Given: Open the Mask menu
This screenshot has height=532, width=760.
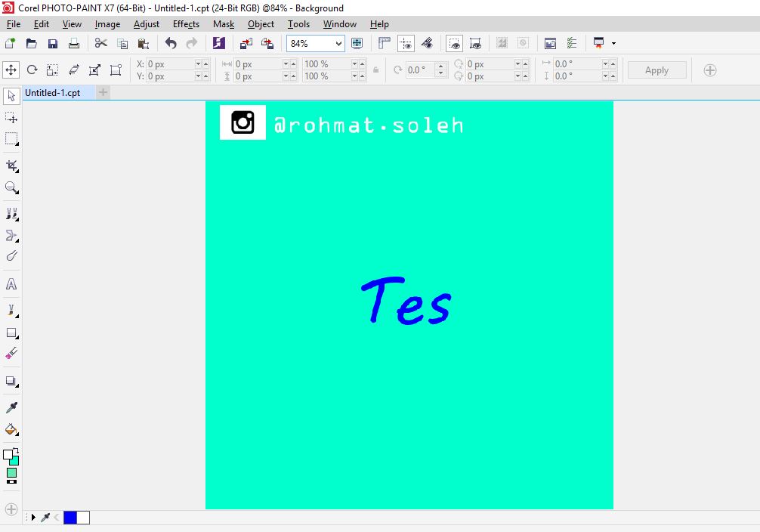Looking at the screenshot, I should tap(224, 24).
